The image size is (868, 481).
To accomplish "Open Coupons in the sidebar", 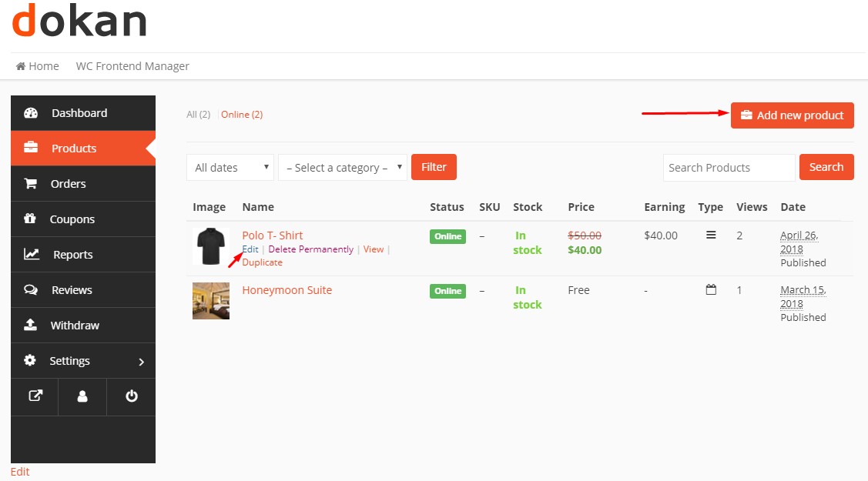I will pos(83,219).
